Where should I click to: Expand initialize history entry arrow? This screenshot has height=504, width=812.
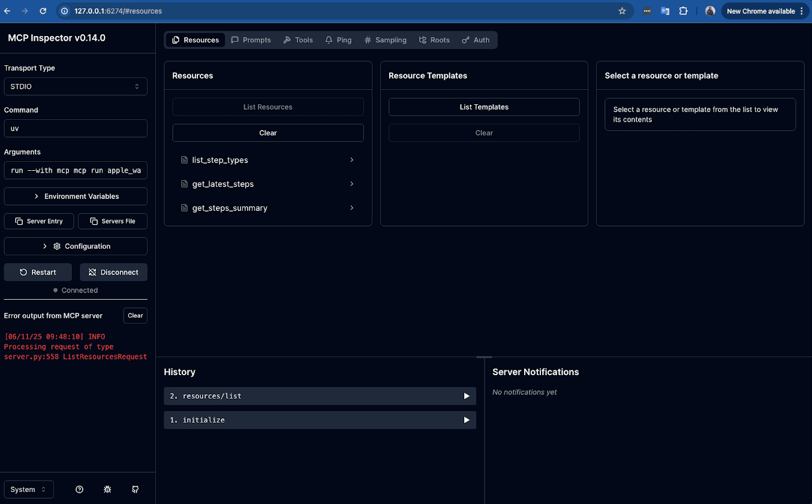(x=467, y=420)
